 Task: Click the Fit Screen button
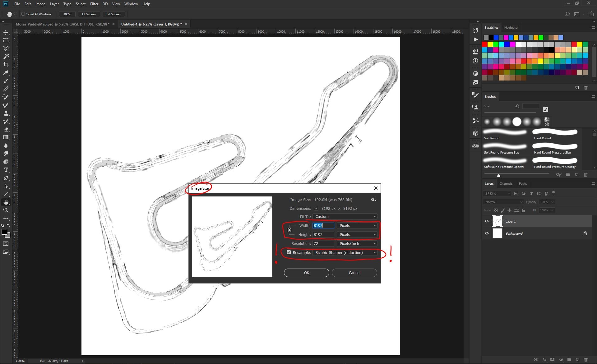89,14
